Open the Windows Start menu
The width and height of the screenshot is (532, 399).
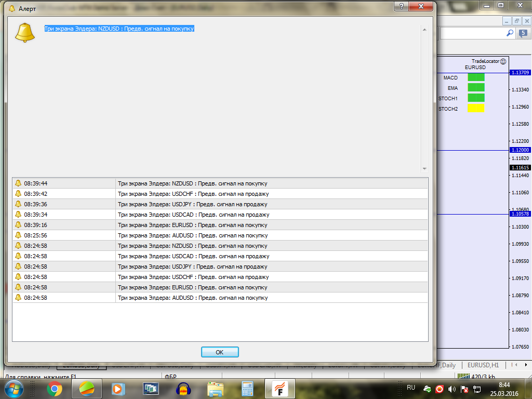[14, 389]
